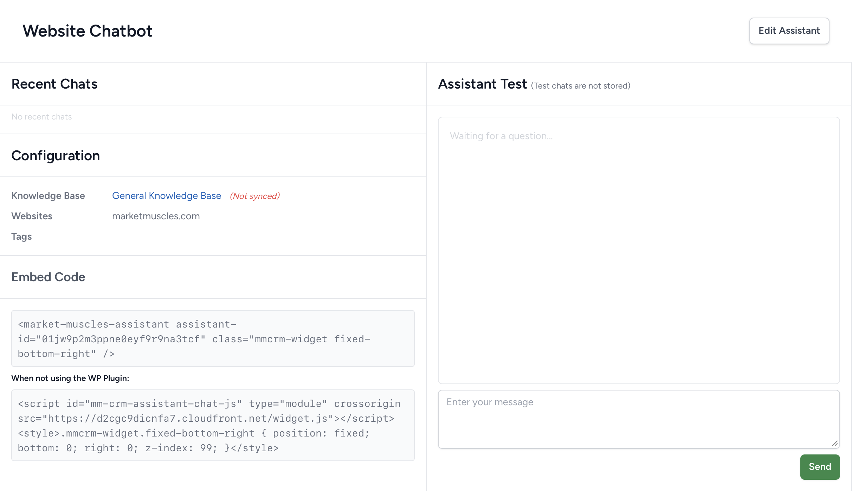This screenshot has width=852, height=504.
Task: Click the When not using the WP Plugin text
Action: click(70, 378)
